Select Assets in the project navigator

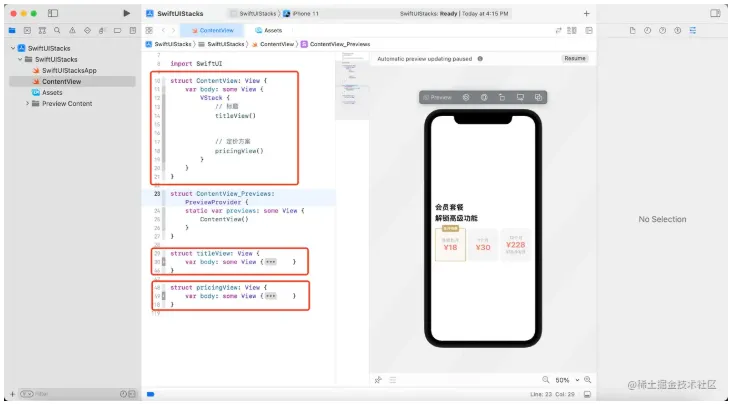(47, 93)
